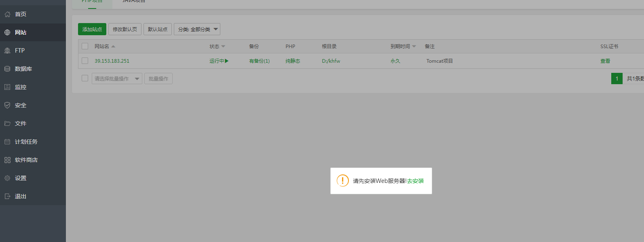Click the PHP column header
This screenshot has width=644, height=242.
[x=290, y=47]
